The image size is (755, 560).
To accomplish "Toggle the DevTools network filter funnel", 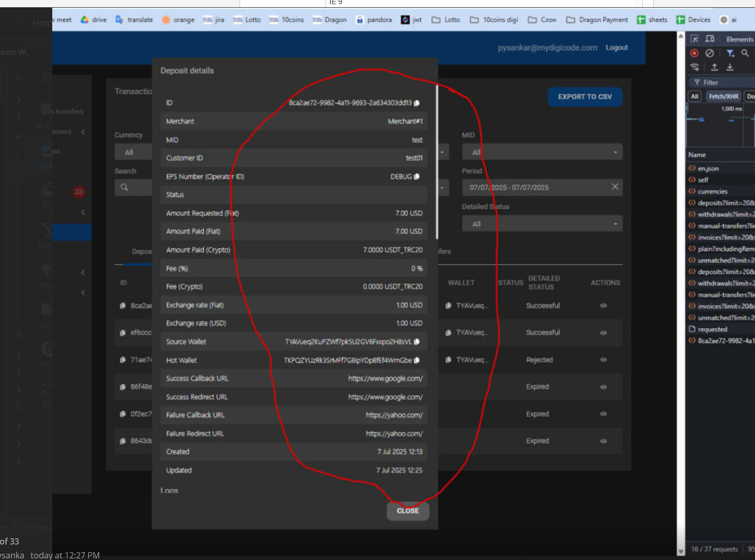I will click(730, 53).
